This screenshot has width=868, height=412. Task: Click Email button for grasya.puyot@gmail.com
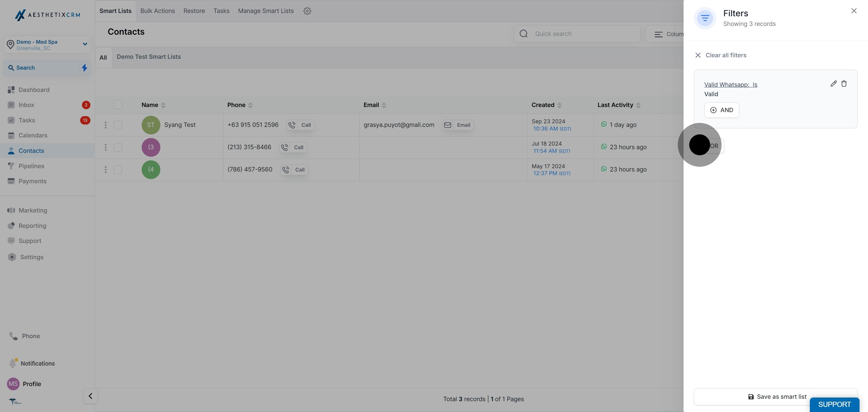[458, 125]
